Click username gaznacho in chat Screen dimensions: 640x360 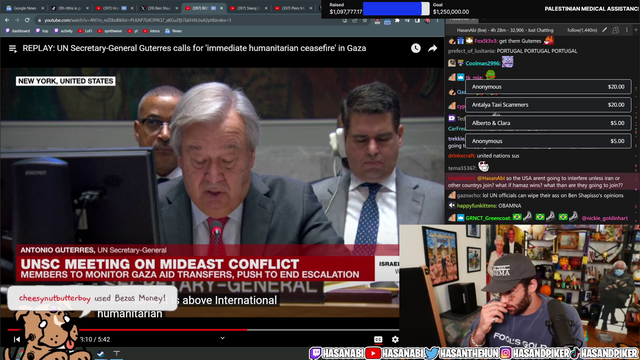(x=469, y=196)
